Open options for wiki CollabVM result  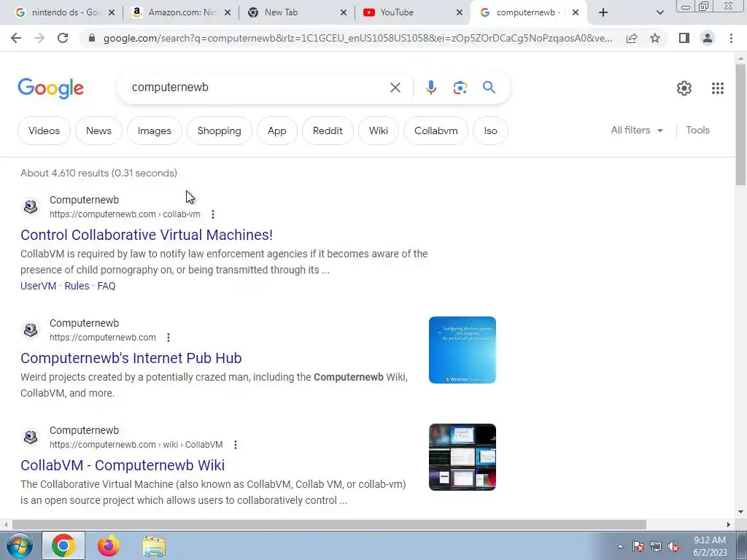(x=236, y=445)
